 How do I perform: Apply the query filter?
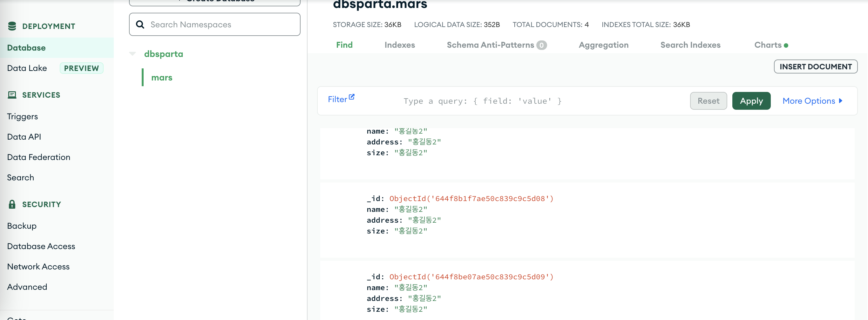751,101
